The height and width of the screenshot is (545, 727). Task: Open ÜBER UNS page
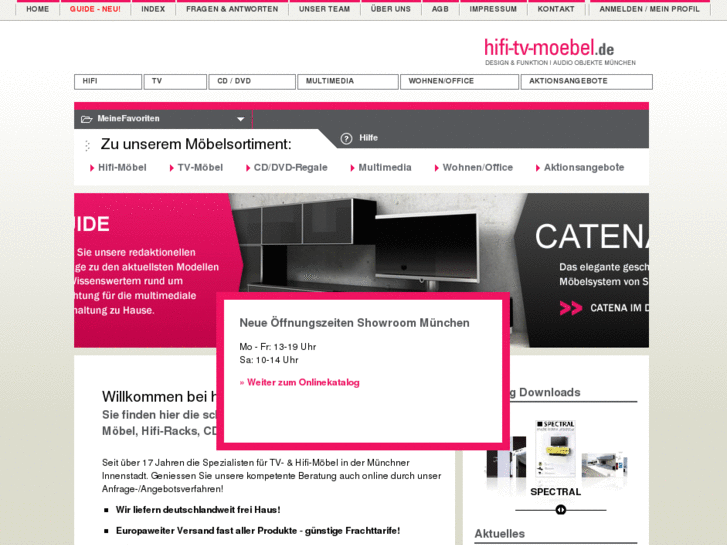tap(390, 9)
